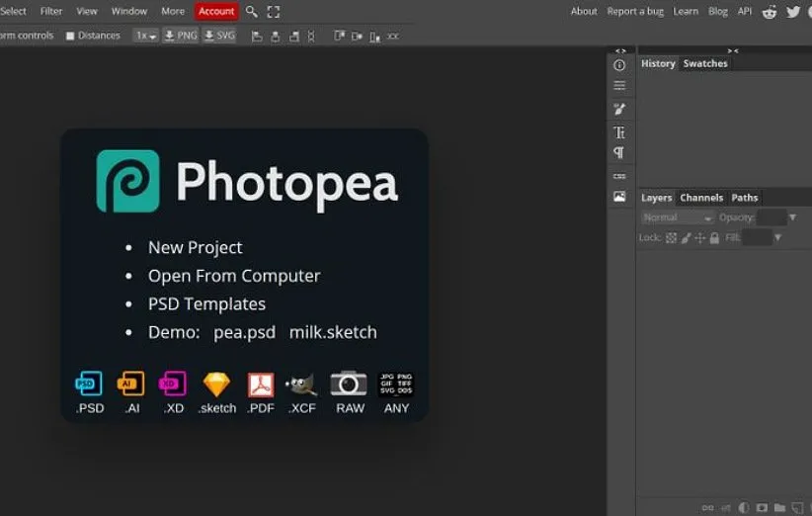Expand the Opacity dropdown arrow
Viewport: 812px width, 516px height.
[x=793, y=217]
